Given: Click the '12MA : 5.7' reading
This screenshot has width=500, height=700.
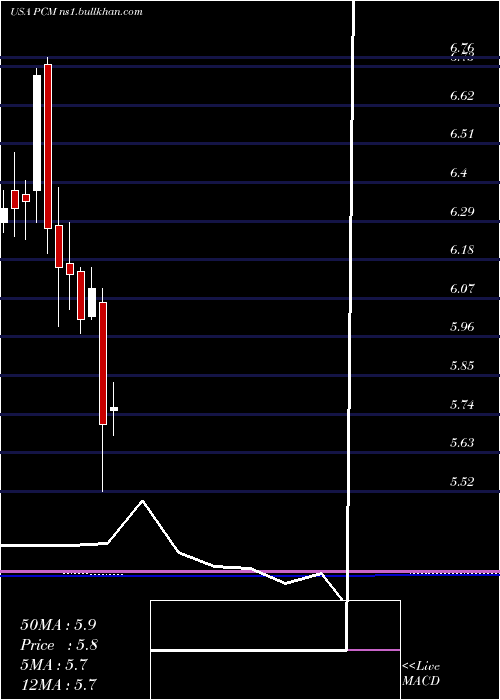Looking at the screenshot, I should pos(58,684).
